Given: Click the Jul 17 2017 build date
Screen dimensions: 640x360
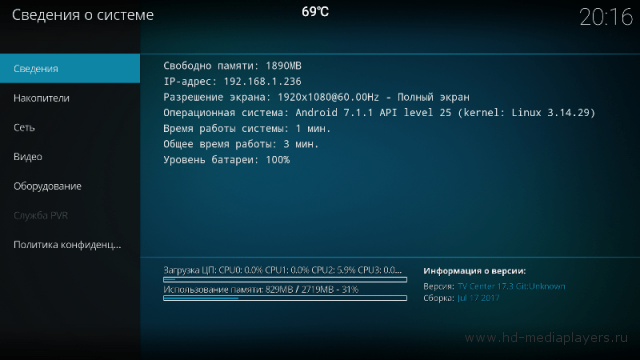Looking at the screenshot, I should coord(478,298).
